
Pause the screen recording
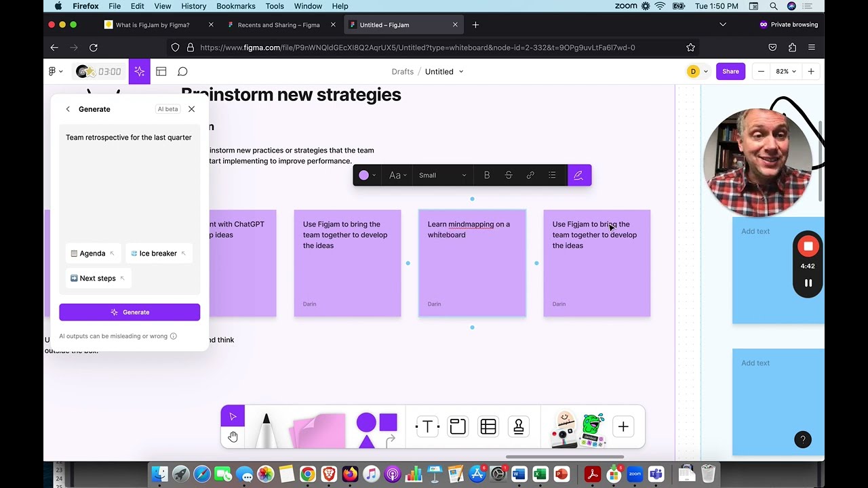pos(808,283)
